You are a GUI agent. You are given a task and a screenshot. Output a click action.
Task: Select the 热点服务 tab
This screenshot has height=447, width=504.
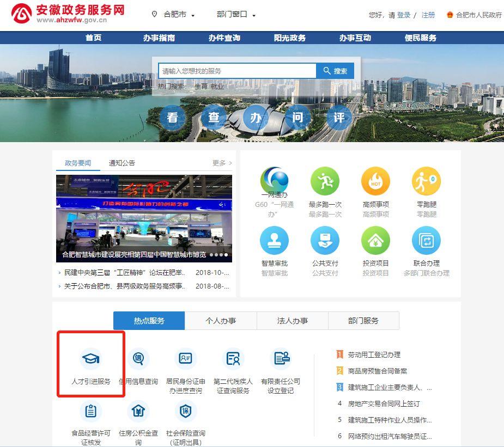149,321
